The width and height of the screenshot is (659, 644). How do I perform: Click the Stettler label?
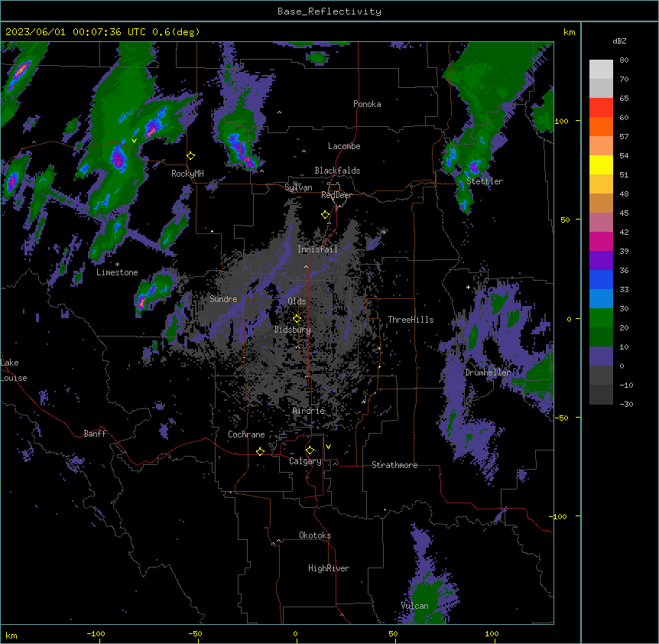485,181
